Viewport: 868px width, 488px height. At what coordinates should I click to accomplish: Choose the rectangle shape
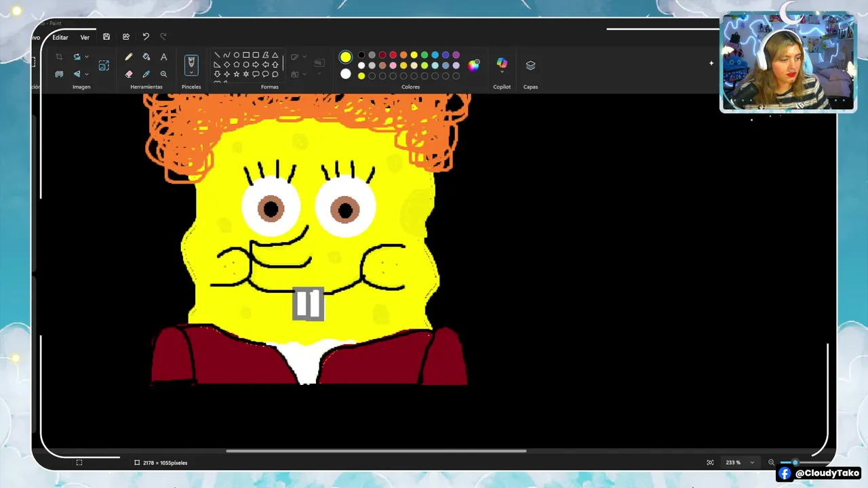pos(246,55)
